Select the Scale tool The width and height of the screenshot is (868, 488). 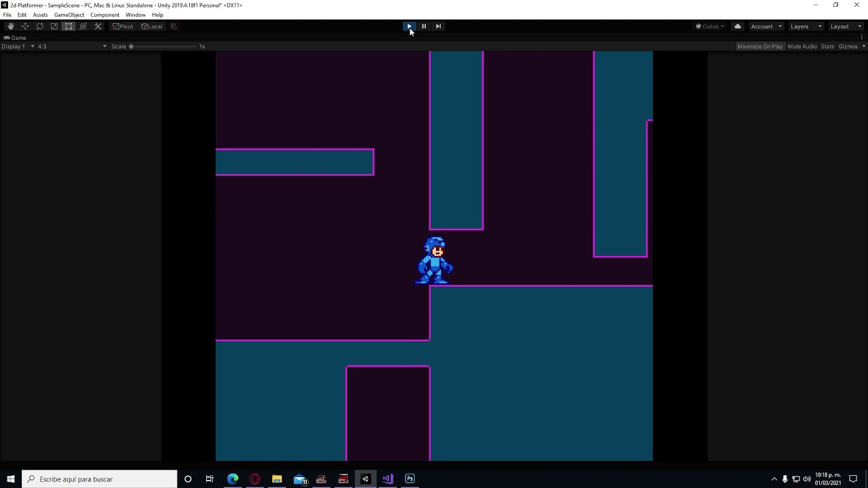54,26
